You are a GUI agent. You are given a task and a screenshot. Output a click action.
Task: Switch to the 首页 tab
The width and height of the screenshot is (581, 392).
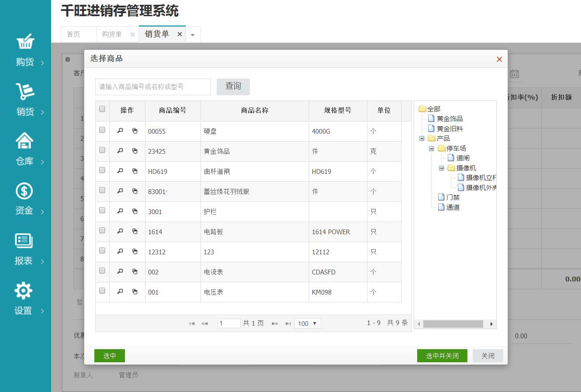point(73,34)
